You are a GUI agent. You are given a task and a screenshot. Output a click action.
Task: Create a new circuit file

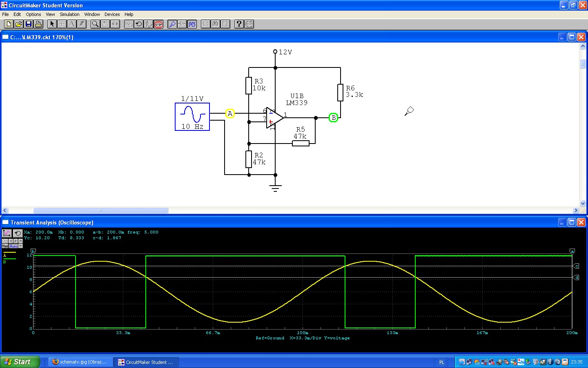pos(9,24)
